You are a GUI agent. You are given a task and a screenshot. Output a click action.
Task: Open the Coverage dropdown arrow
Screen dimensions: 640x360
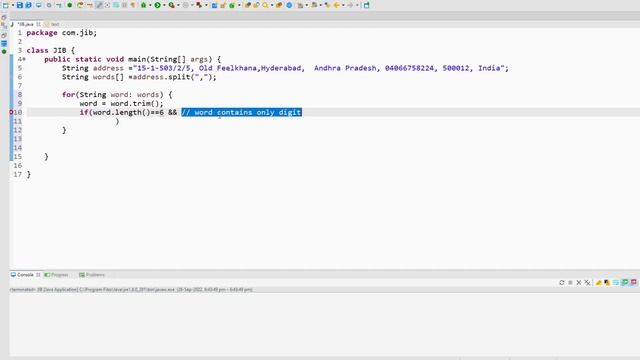178,5
